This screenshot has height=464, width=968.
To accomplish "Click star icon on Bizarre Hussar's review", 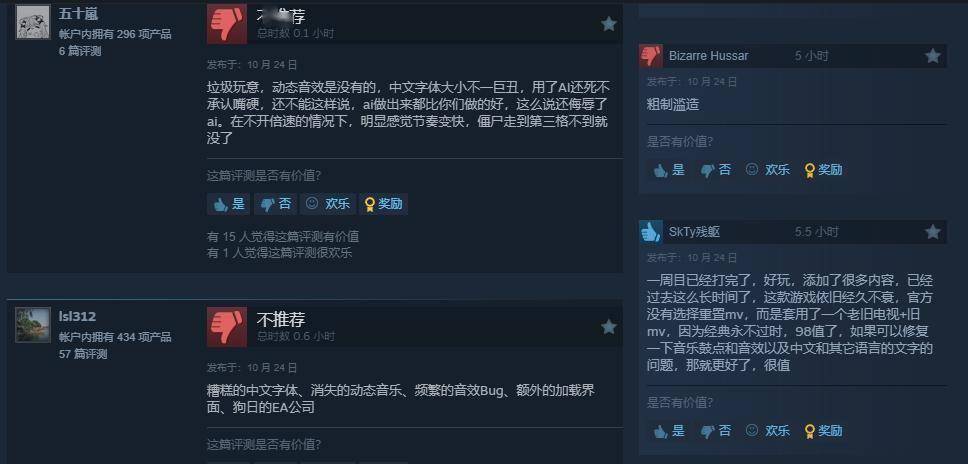I will coord(932,56).
